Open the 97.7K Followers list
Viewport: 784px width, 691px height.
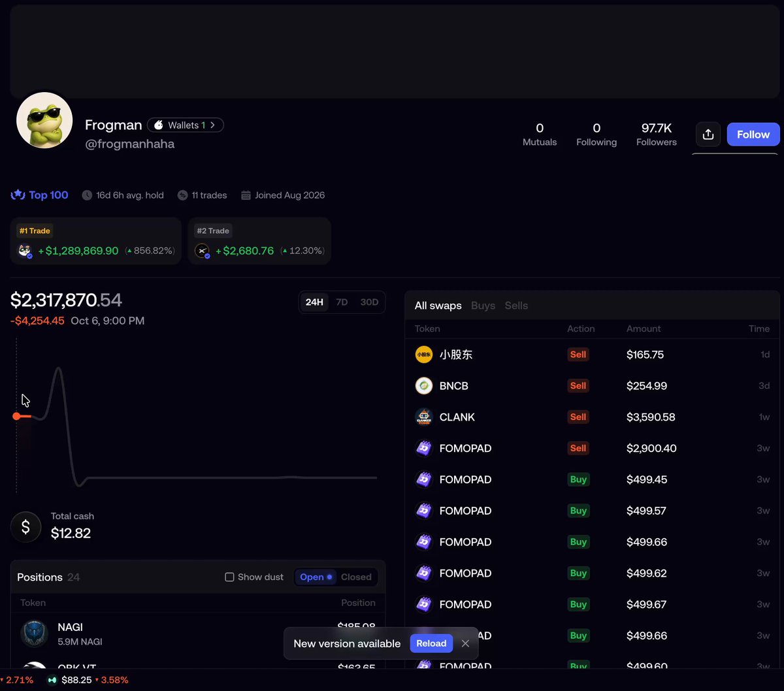point(657,135)
